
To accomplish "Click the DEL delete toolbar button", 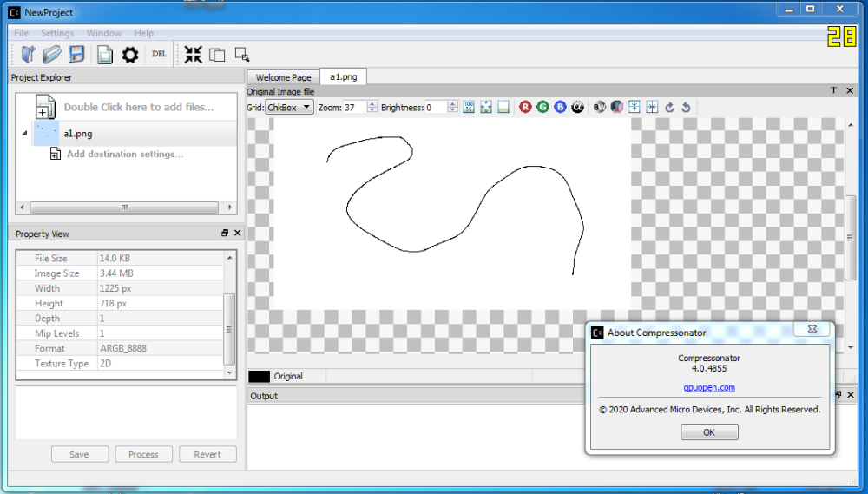I will (159, 54).
